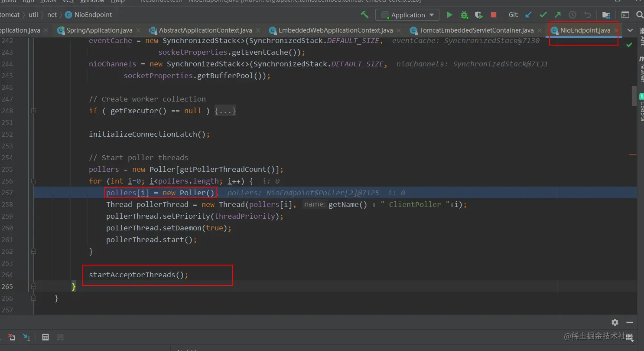Switch to AbstractApplicationContext.java tab
Screen dimensions: 644x351
click(205, 30)
